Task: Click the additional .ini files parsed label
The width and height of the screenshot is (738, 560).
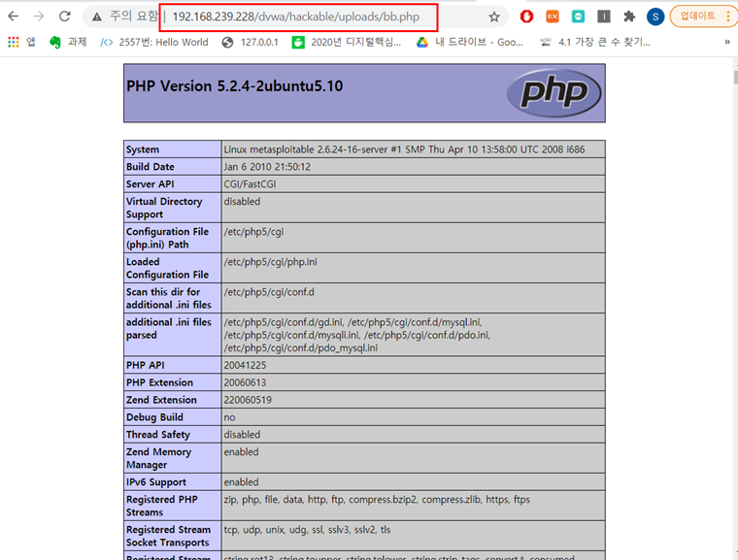Action: pos(169,328)
